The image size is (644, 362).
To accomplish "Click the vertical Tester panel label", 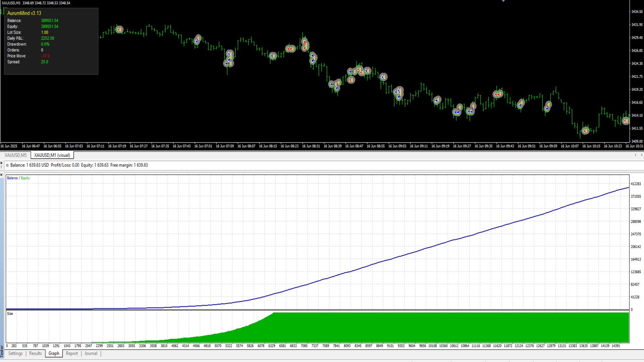I will pyautogui.click(x=2, y=351).
